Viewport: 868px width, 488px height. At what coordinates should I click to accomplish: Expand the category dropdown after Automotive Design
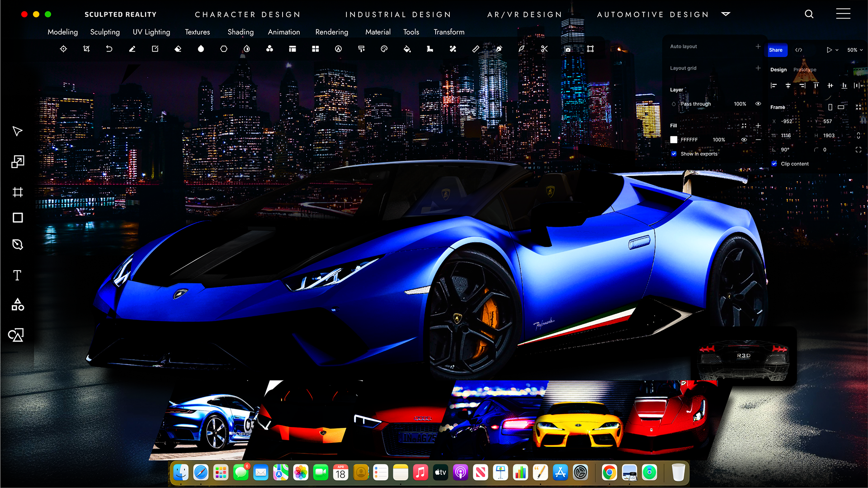click(x=726, y=14)
